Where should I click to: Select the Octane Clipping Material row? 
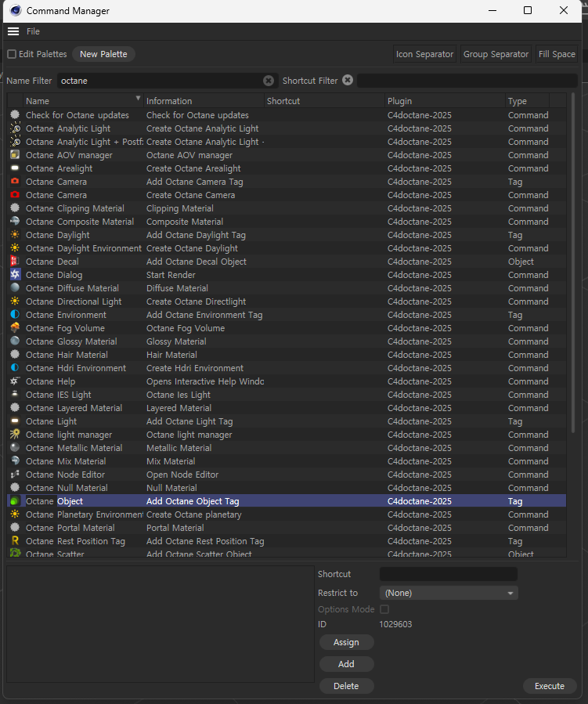tap(287, 208)
